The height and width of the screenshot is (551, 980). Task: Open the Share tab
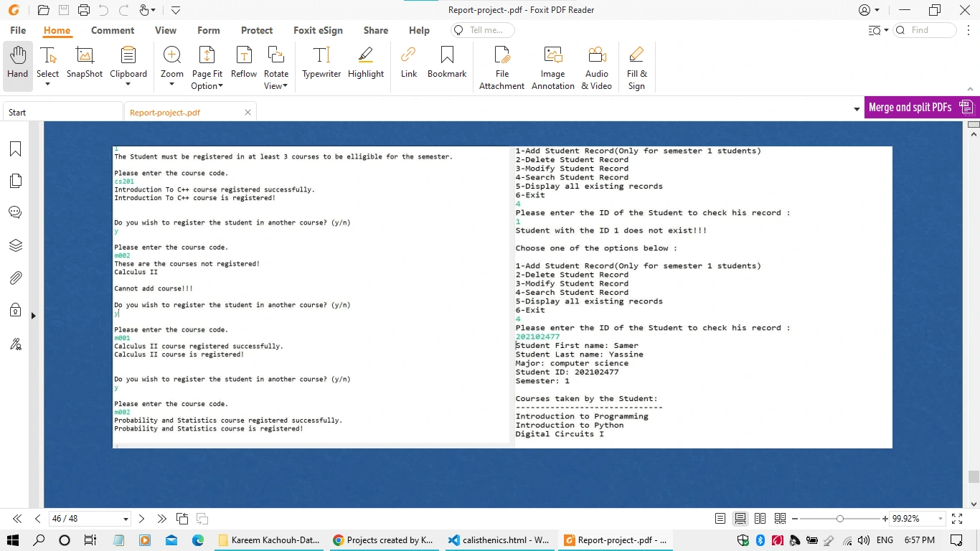376,30
